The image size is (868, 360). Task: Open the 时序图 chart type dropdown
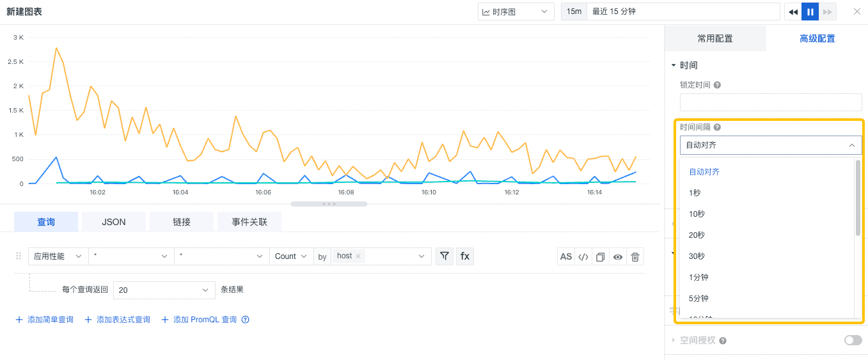point(516,12)
